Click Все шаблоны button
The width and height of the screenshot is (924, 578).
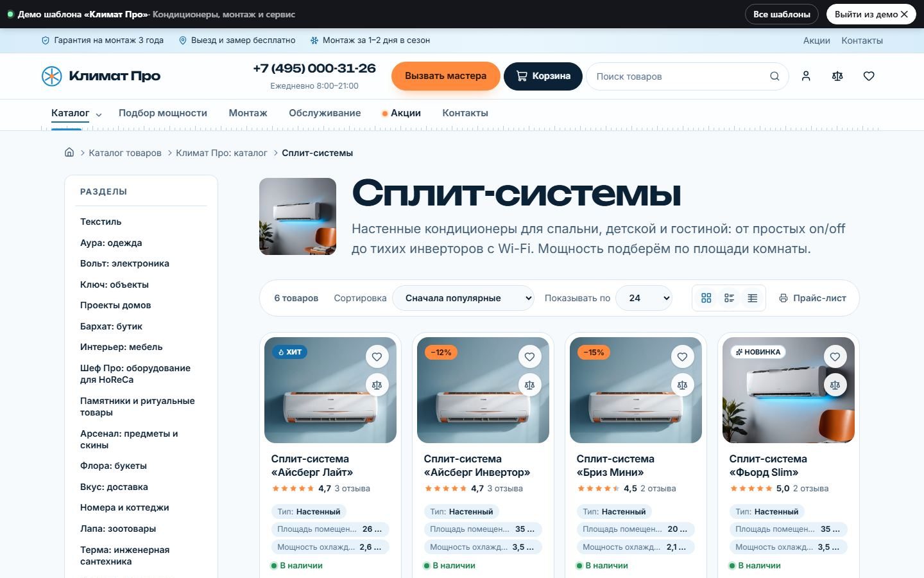782,14
